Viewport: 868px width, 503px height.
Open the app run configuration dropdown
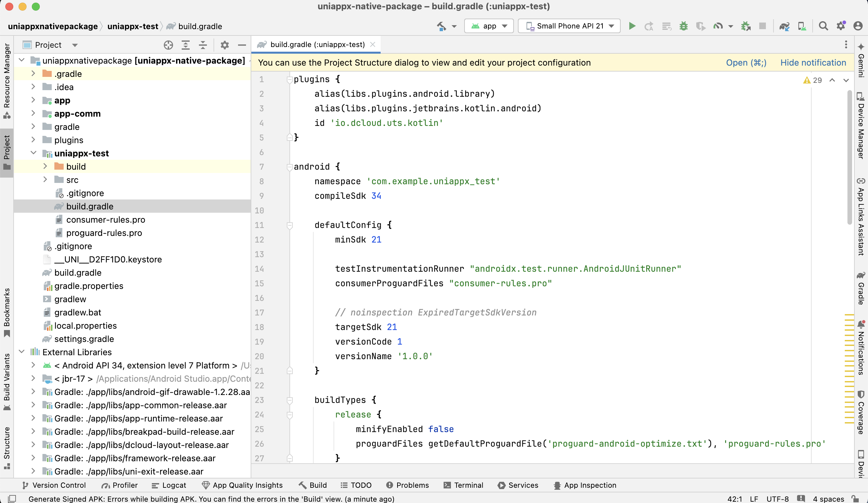click(x=489, y=26)
